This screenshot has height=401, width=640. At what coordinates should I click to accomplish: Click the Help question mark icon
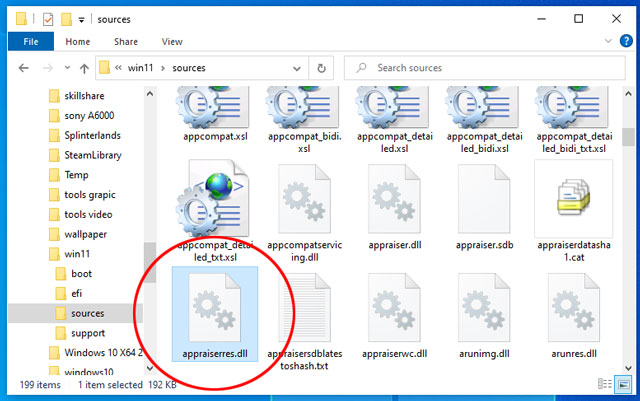[626, 41]
